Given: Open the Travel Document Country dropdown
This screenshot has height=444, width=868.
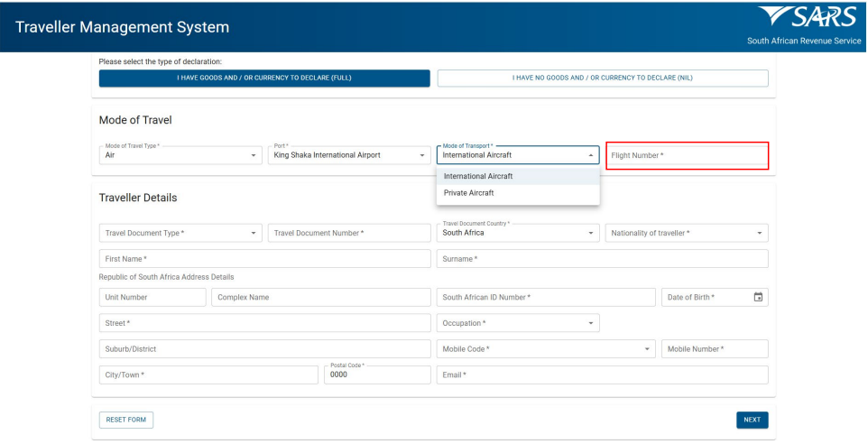Looking at the screenshot, I should pyautogui.click(x=518, y=233).
